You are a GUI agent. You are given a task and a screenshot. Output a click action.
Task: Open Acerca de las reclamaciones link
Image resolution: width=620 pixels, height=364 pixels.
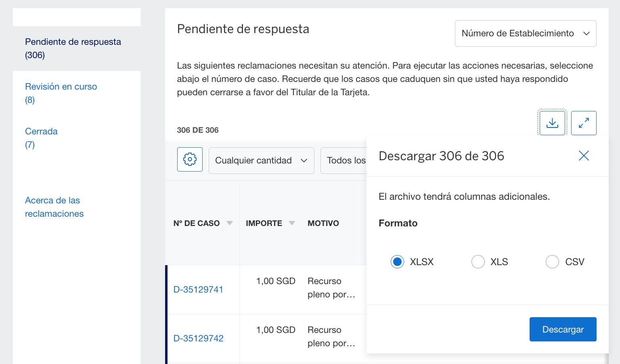click(54, 207)
